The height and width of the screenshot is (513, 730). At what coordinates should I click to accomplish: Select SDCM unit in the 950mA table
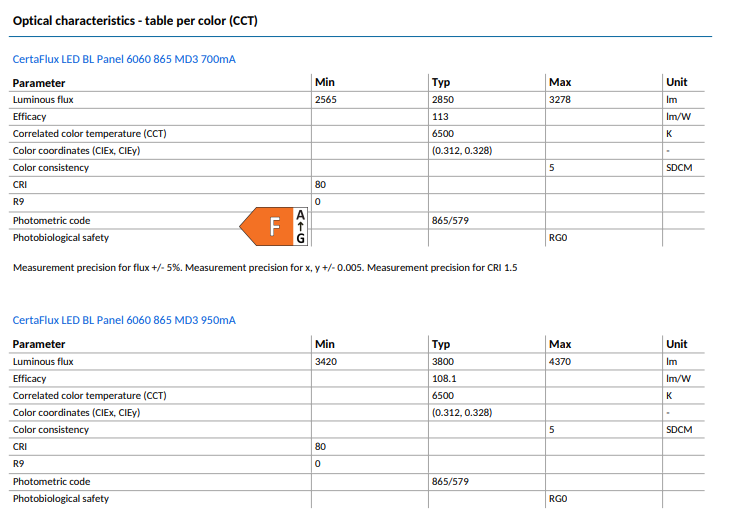(679, 430)
